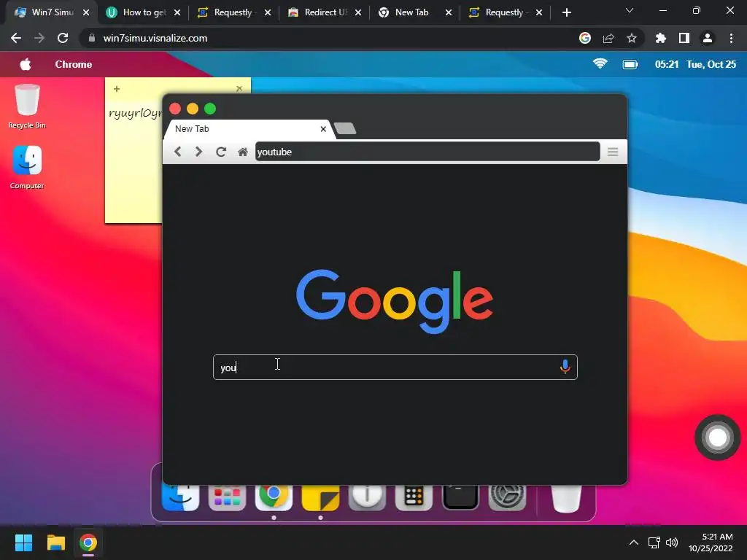Reload page in the simulated Chrome window

point(220,152)
